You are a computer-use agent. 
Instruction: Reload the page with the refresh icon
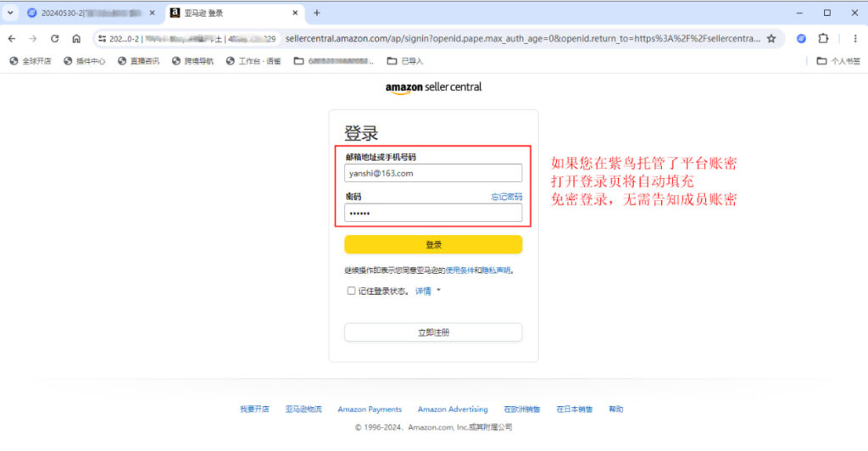point(54,39)
